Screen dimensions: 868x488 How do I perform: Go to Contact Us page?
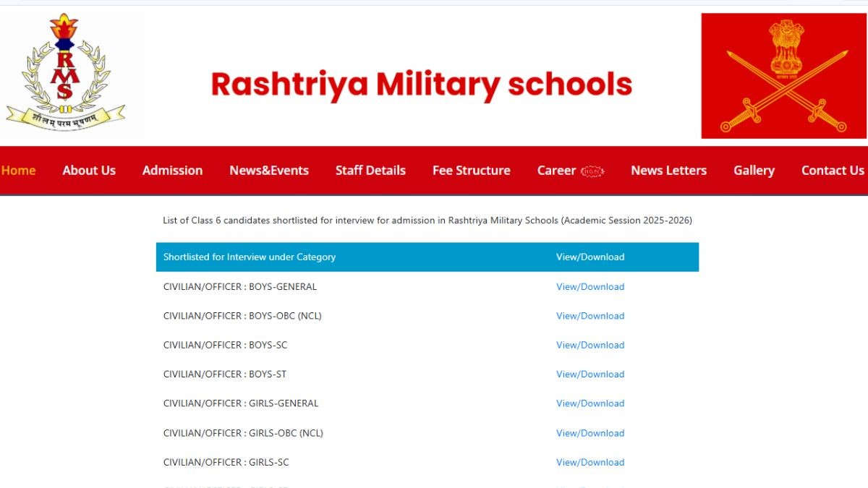point(833,171)
